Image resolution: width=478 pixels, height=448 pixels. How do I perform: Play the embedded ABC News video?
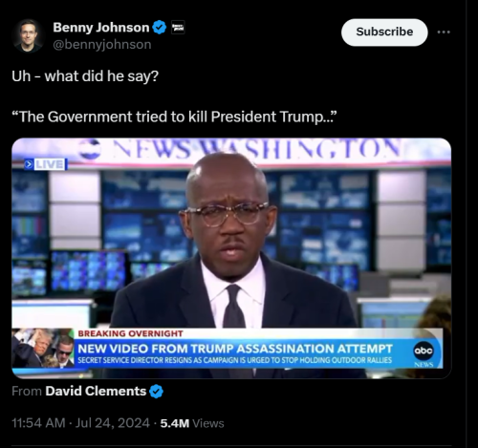coord(231,258)
